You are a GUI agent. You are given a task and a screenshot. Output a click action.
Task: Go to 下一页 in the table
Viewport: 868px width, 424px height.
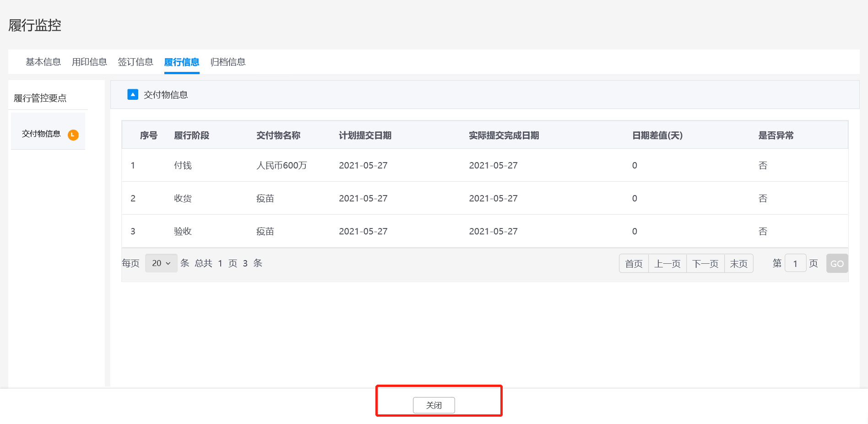pyautogui.click(x=705, y=264)
